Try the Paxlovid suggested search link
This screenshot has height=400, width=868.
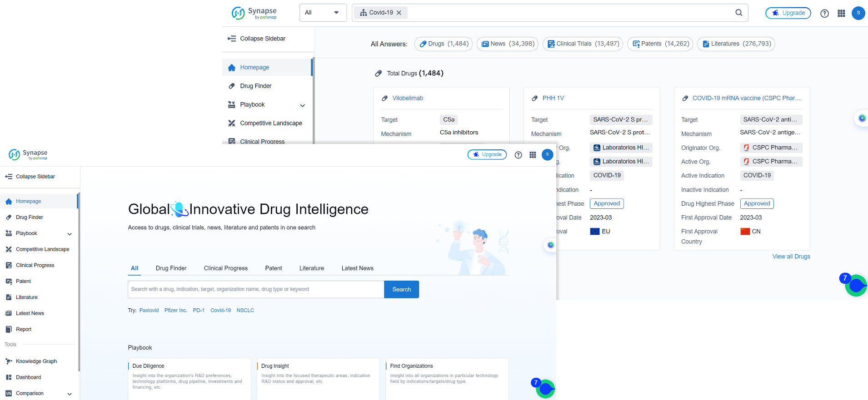[149, 311]
